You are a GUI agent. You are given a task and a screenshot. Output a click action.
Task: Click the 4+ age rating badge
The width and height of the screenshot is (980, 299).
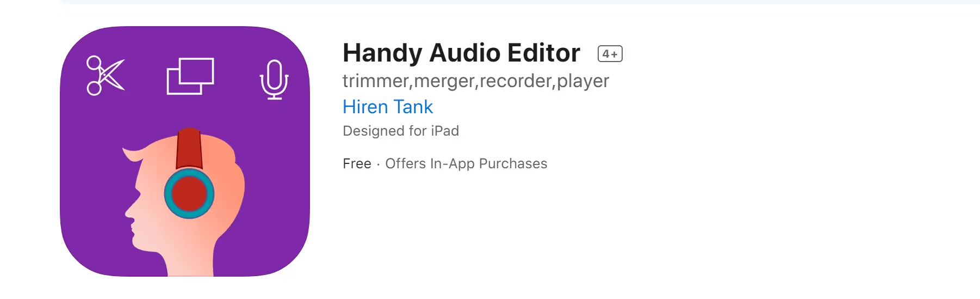pyautogui.click(x=610, y=54)
